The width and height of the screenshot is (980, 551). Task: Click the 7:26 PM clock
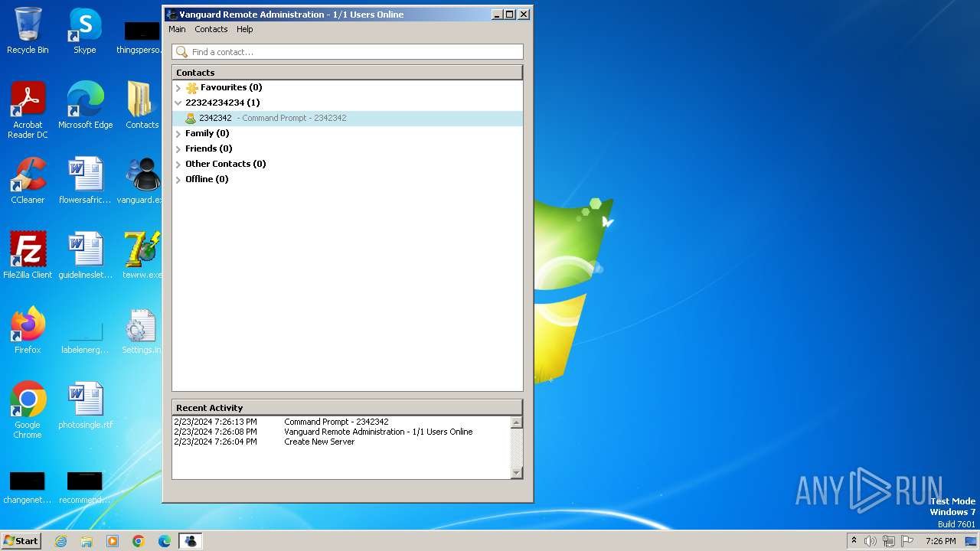click(x=940, y=541)
